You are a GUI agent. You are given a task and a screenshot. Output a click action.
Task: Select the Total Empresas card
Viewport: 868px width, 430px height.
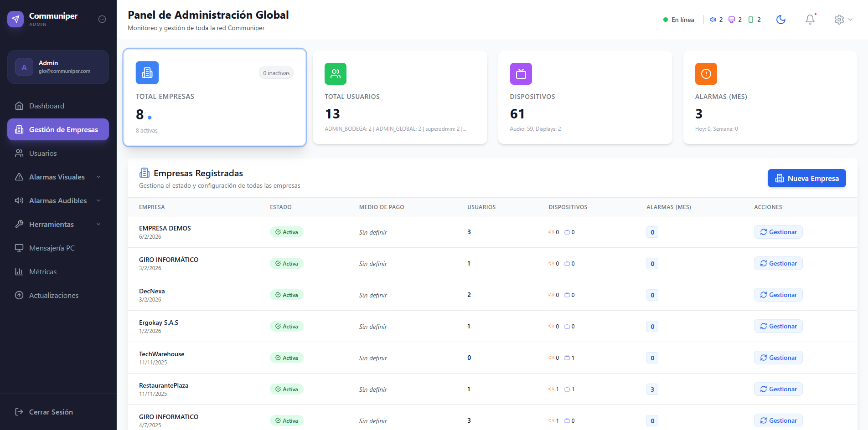(214, 97)
